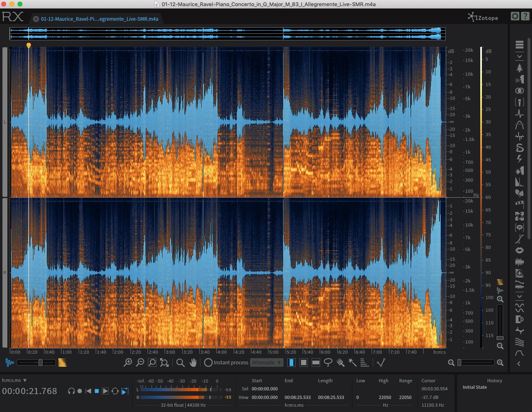Adjust the waveform/spectrogram opacity slider
The width and height of the screenshot is (532, 412).
pyautogui.click(x=40, y=362)
